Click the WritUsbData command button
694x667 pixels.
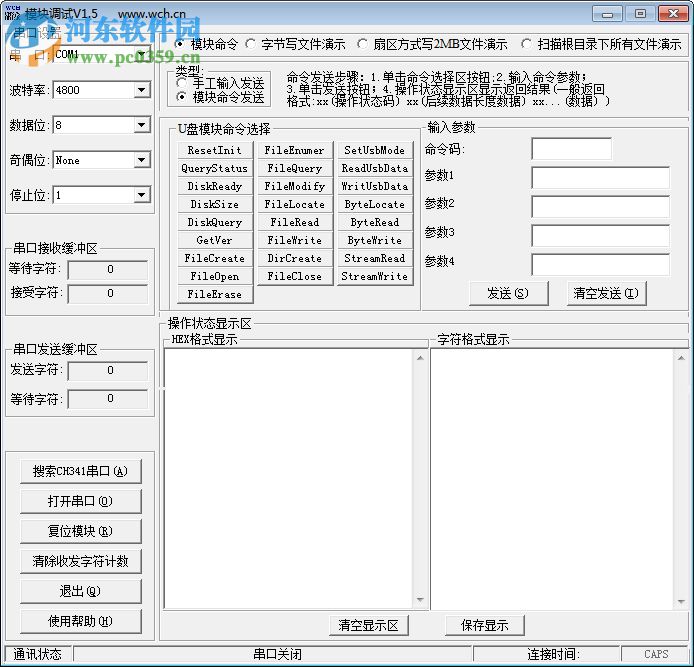point(375,186)
